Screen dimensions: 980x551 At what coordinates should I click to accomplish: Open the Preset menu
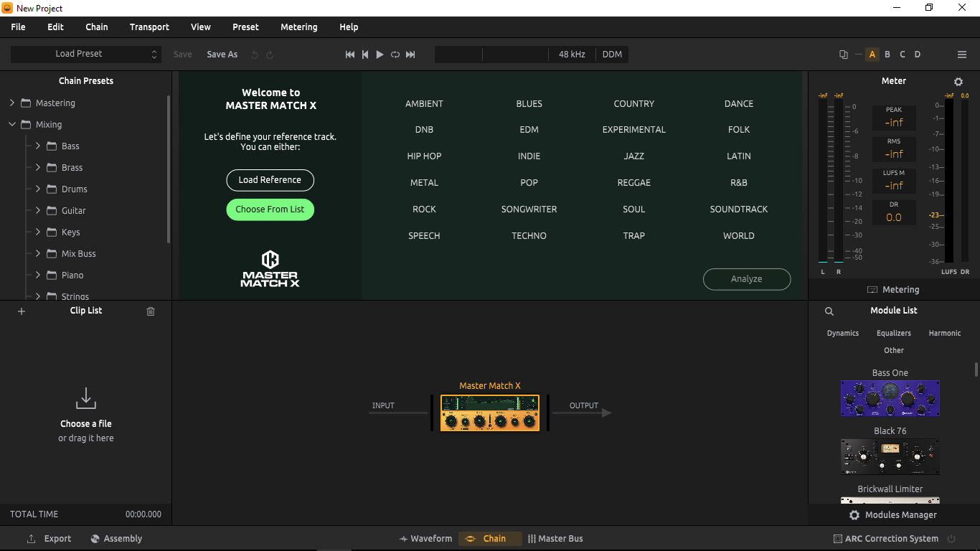pyautogui.click(x=245, y=27)
